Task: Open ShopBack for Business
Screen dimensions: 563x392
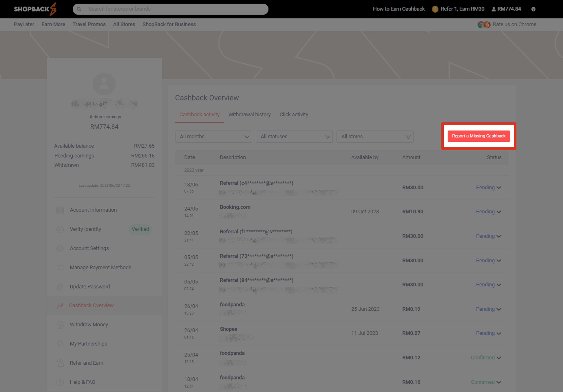Action: [x=169, y=24]
